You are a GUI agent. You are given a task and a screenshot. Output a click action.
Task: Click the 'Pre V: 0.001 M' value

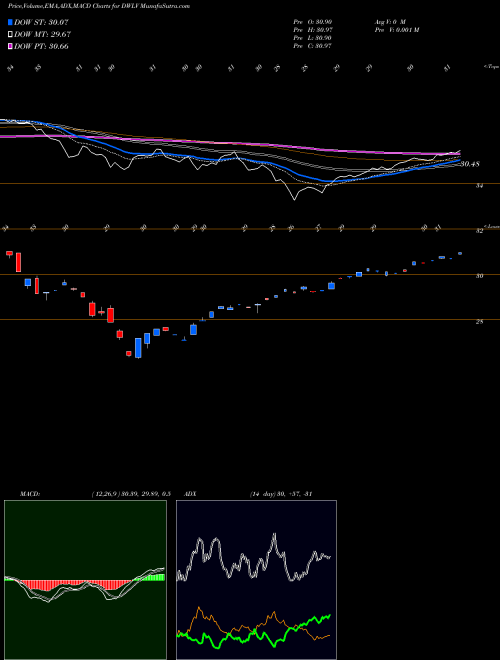[x=396, y=30]
